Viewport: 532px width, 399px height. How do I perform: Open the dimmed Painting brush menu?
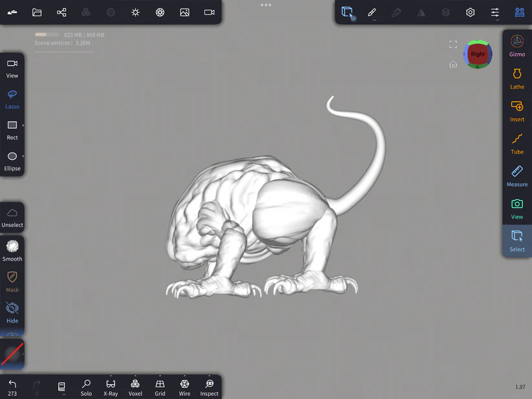click(396, 13)
